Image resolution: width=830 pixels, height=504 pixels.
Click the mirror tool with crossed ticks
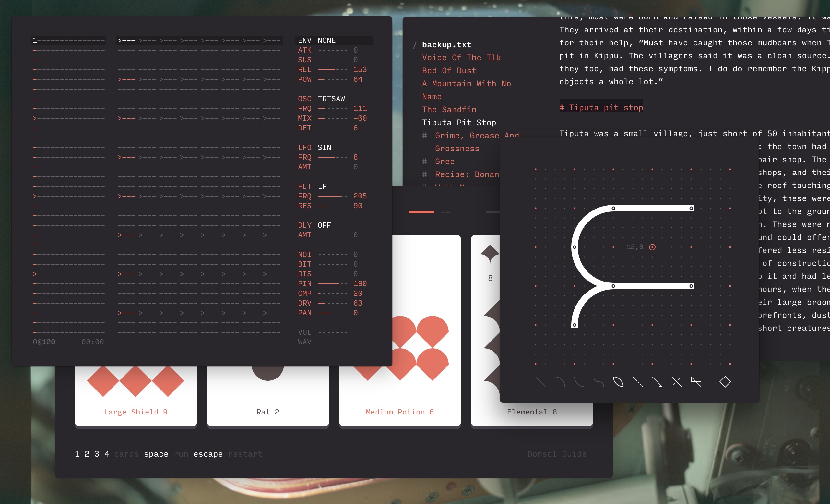click(x=676, y=382)
